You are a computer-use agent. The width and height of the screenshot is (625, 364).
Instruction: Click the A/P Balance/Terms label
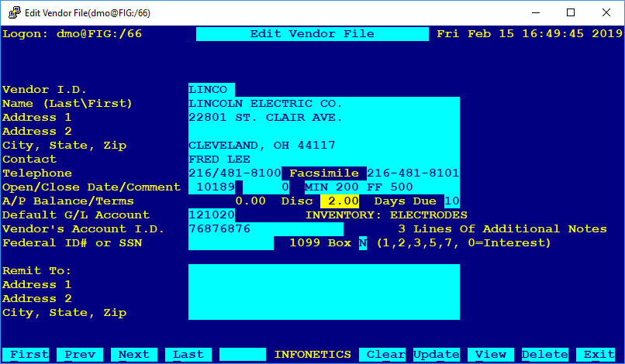coord(68,201)
